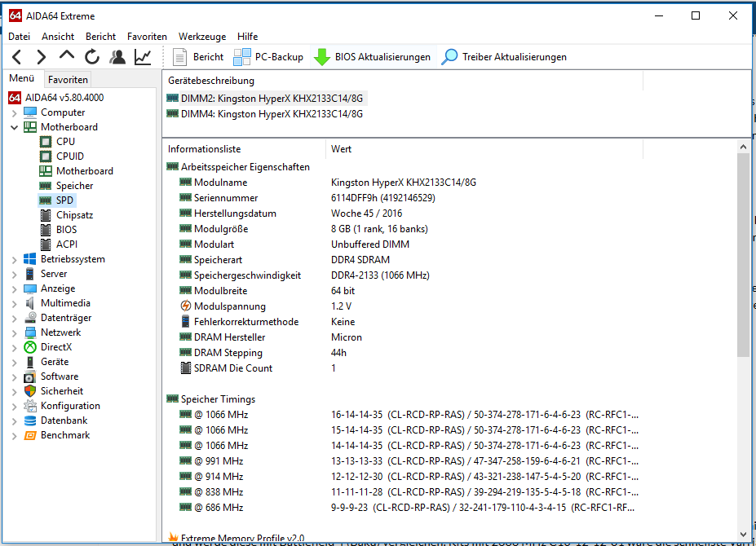
Task: Click the Netzwerk tree icon
Action: (30, 332)
